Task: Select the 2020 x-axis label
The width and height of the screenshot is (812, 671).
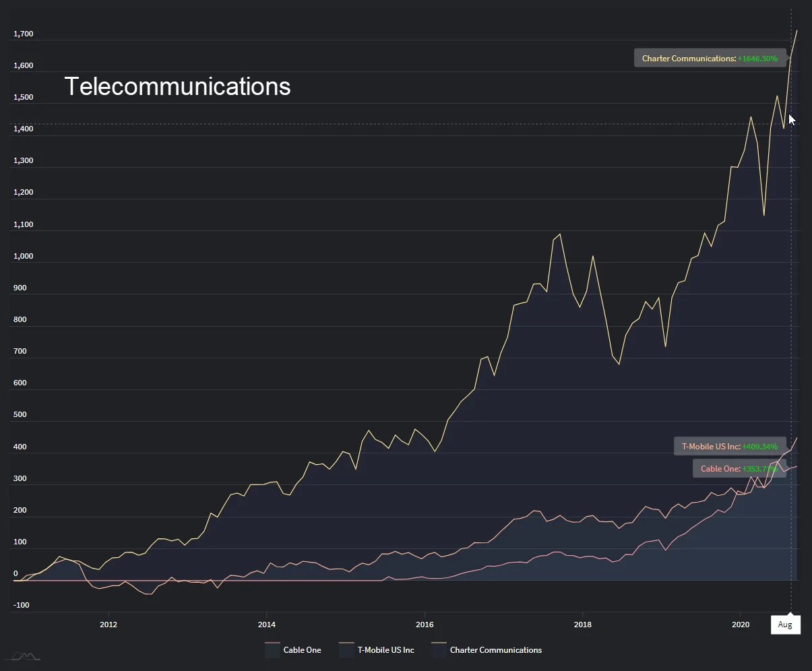Action: pos(741,625)
